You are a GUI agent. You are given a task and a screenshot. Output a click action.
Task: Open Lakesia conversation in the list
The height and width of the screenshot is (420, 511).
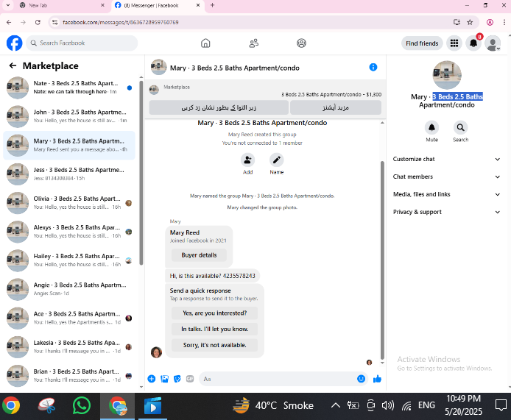click(69, 346)
